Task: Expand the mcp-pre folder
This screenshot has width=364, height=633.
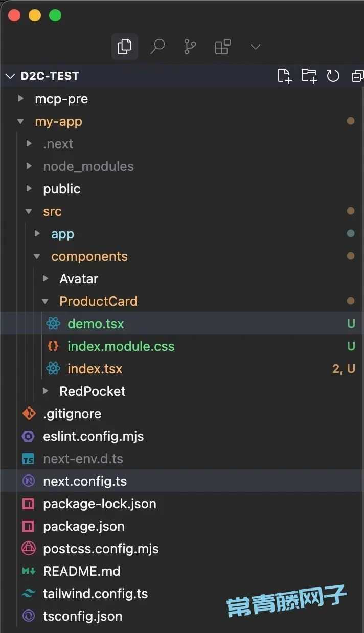Action: tap(182, 99)
